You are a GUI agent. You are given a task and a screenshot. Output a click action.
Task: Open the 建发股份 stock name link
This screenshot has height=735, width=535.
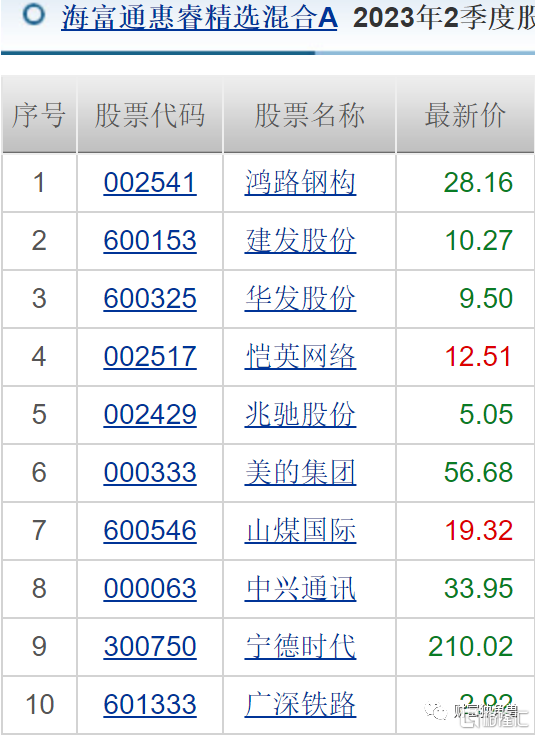tap(300, 240)
